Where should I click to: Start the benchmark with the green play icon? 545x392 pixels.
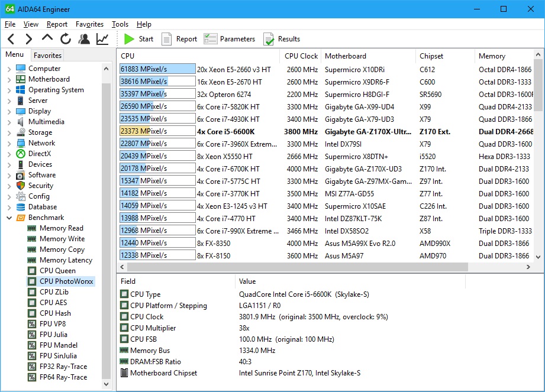tap(129, 39)
